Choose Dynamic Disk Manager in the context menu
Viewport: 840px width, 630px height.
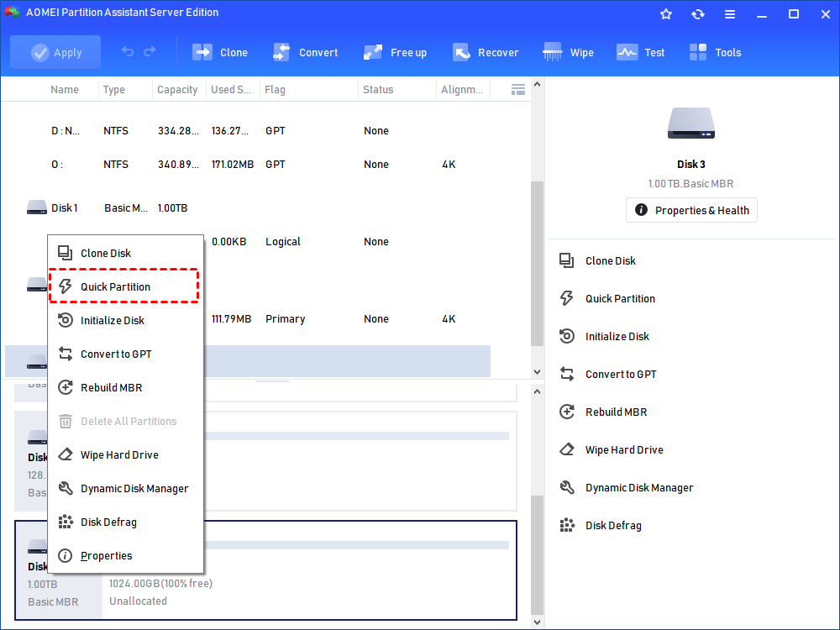(x=125, y=489)
